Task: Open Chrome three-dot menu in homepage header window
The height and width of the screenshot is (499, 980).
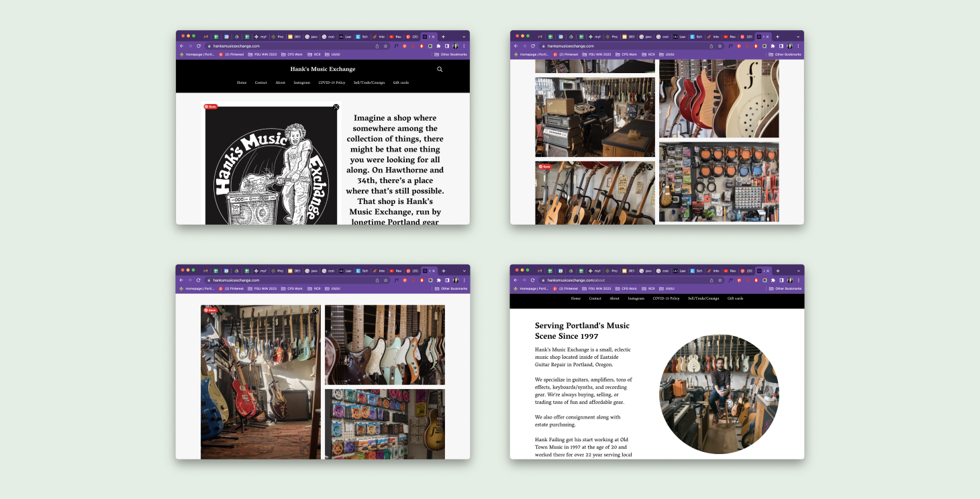Action: pos(464,46)
